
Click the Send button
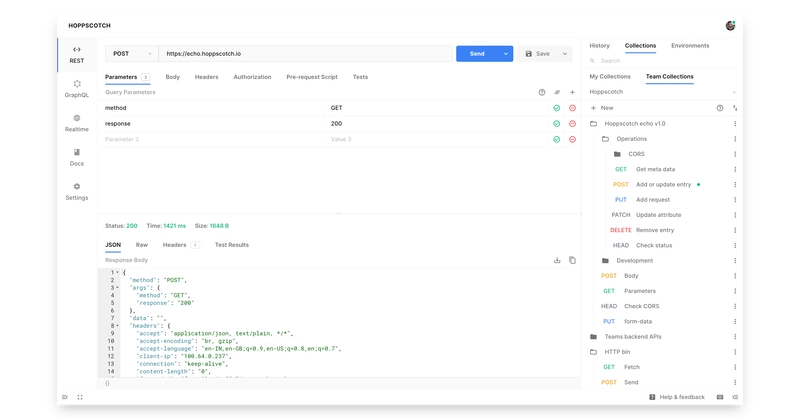point(478,54)
